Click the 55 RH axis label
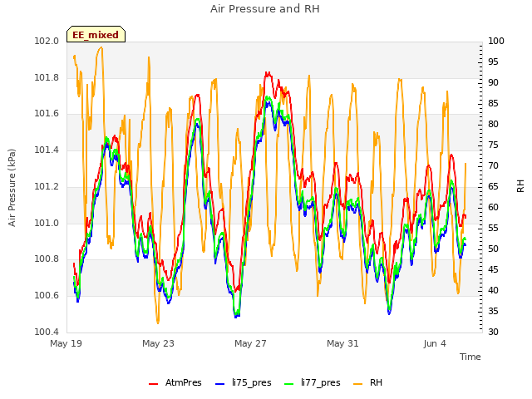The width and height of the screenshot is (532, 399). pos(493,228)
